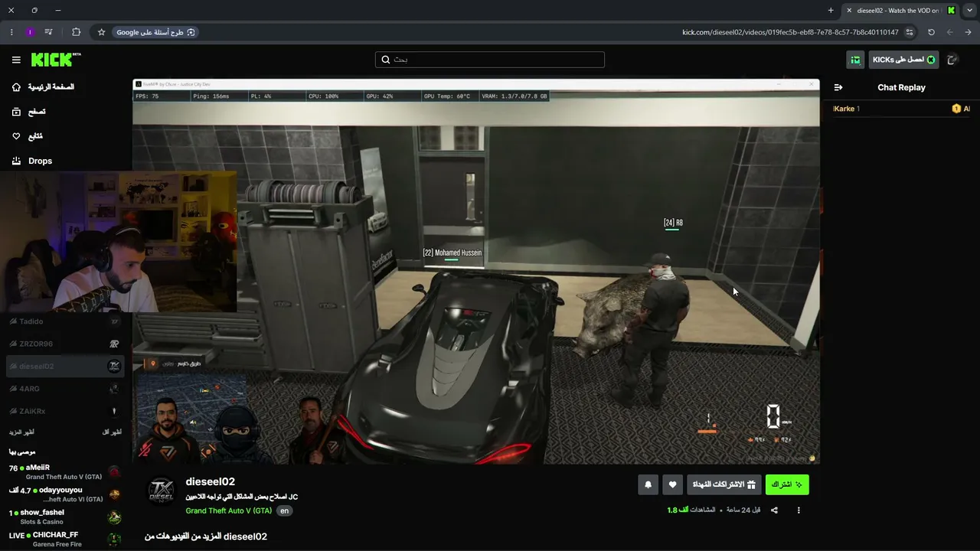Close the dieseel02 VOD tab

(x=849, y=10)
